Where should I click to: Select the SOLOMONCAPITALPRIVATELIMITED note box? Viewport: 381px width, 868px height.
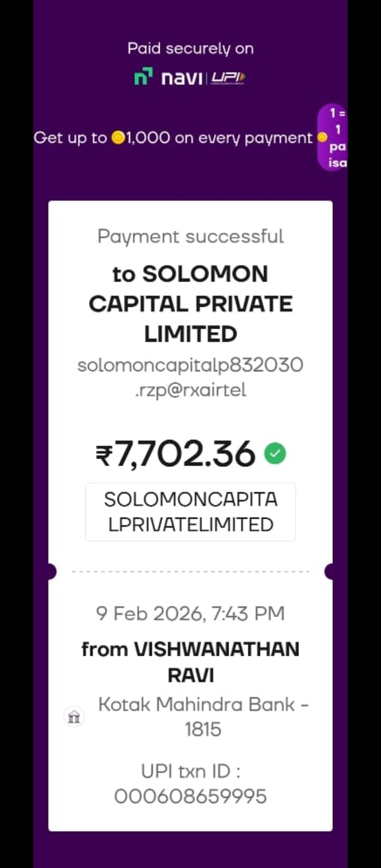tap(190, 512)
